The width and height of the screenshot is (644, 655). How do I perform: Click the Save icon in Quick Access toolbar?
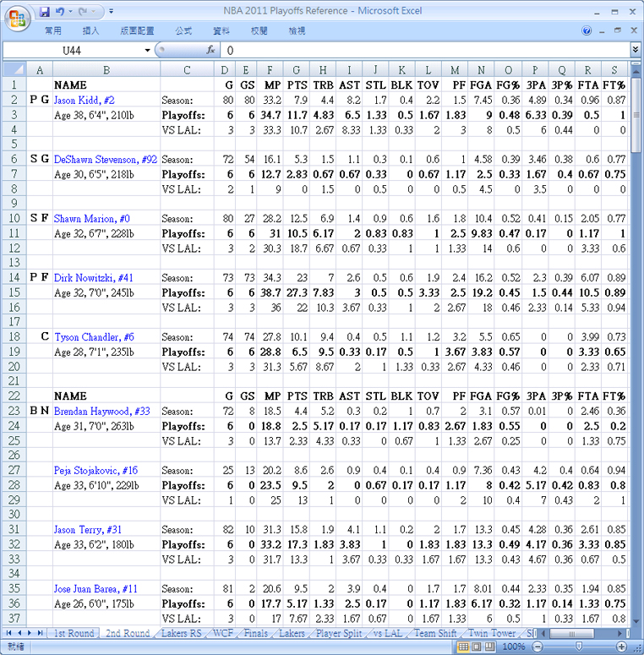click(x=44, y=11)
